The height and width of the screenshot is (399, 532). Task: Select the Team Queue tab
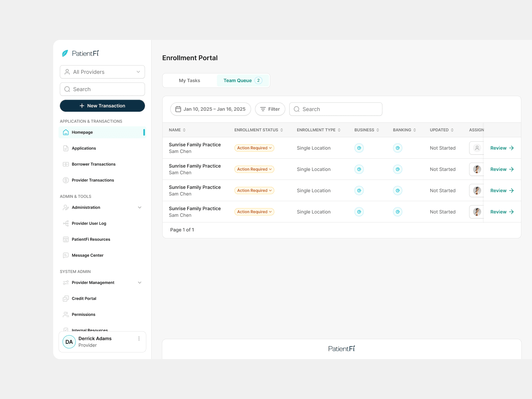click(x=243, y=80)
